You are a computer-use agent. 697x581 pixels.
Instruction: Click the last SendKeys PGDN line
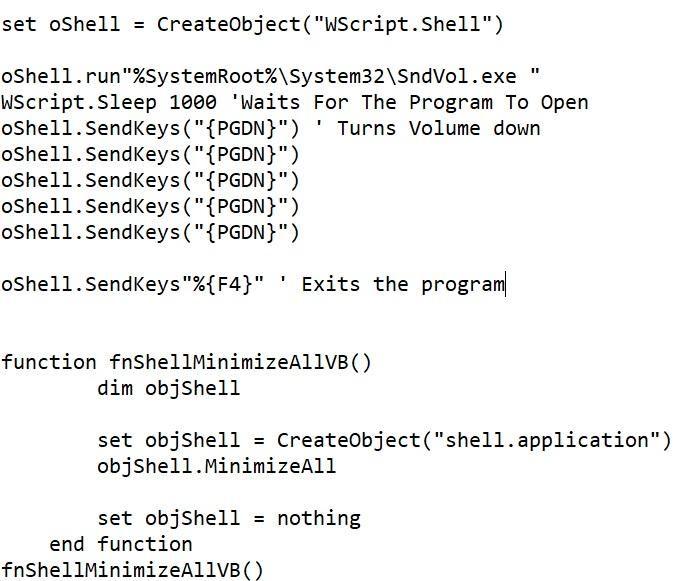[x=150, y=232]
